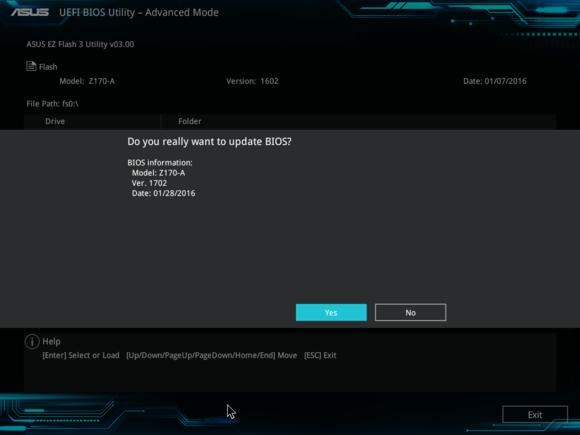Click the Ver. 1702 dialog line

(149, 183)
